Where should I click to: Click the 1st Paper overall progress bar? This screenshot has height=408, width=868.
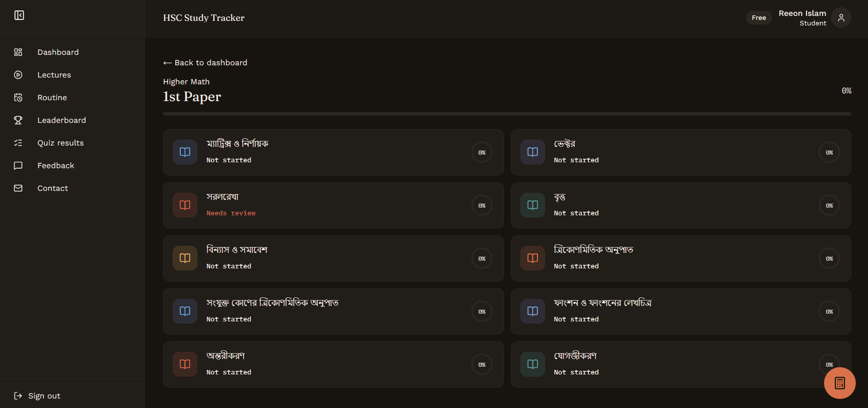click(x=507, y=114)
